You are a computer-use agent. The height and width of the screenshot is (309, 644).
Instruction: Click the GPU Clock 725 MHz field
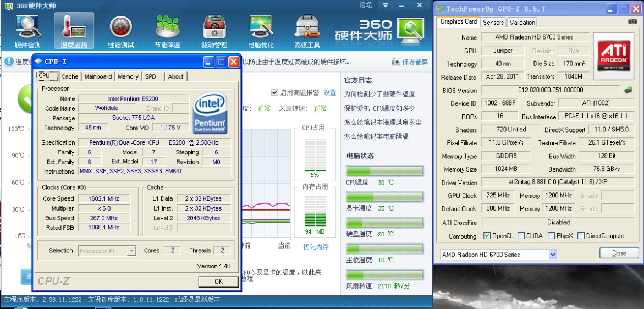click(498, 195)
